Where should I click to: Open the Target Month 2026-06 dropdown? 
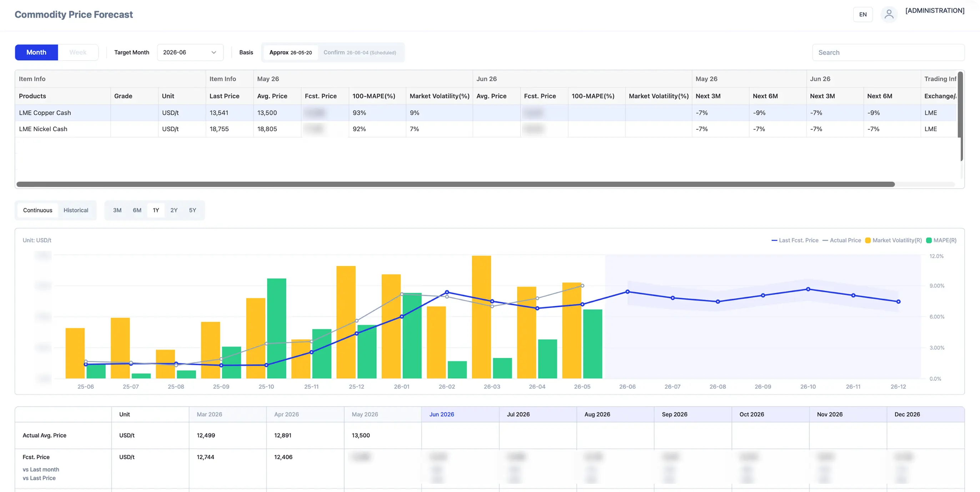(x=190, y=52)
